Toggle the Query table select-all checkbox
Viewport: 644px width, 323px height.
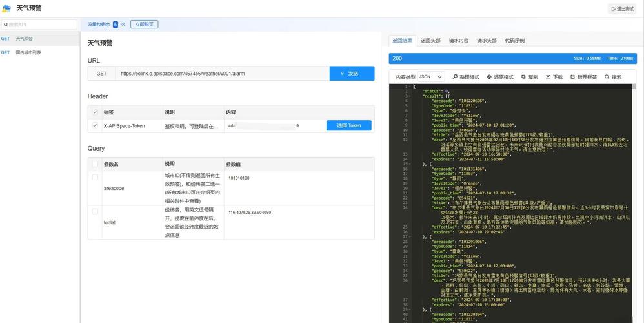click(x=95, y=164)
